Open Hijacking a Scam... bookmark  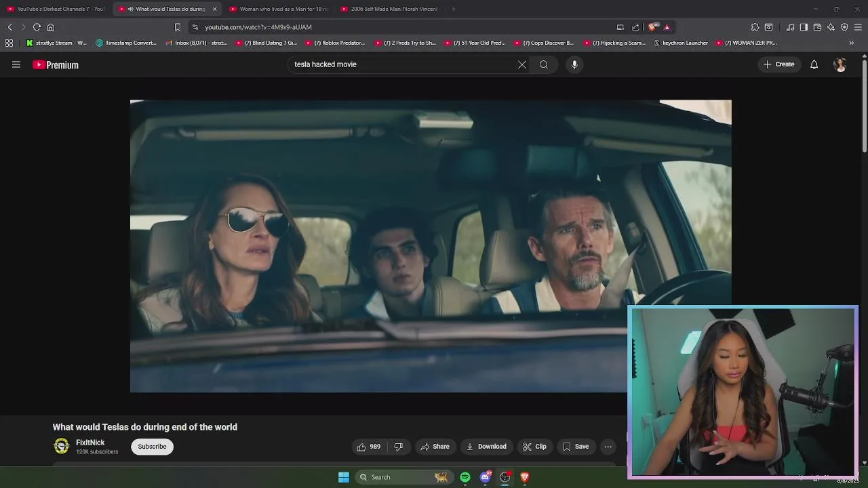614,43
